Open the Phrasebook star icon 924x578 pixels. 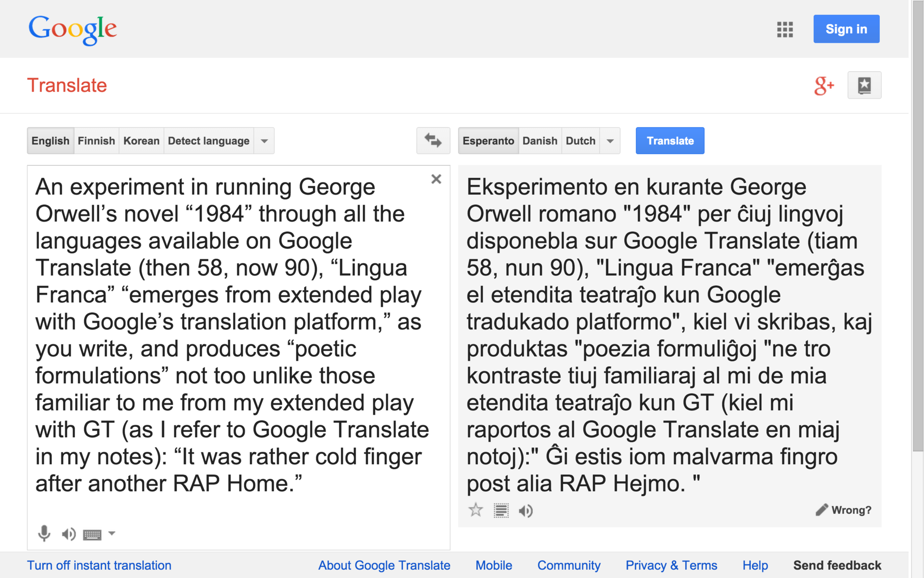pos(864,86)
